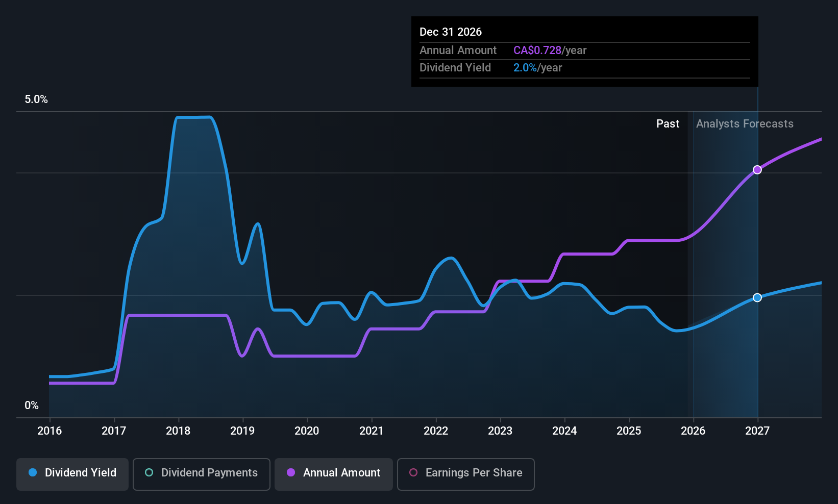Click the 2027 x-axis year label

[x=757, y=431]
